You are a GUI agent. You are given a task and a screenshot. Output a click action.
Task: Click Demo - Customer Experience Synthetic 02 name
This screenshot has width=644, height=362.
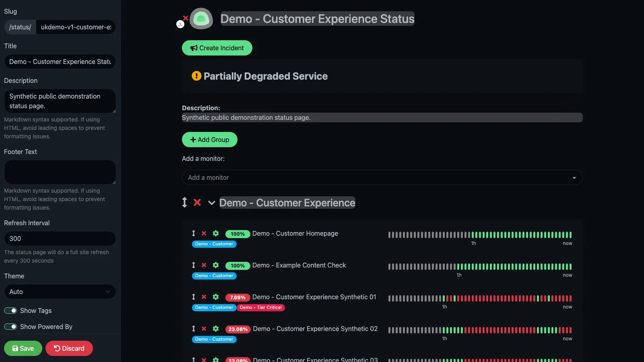click(315, 329)
